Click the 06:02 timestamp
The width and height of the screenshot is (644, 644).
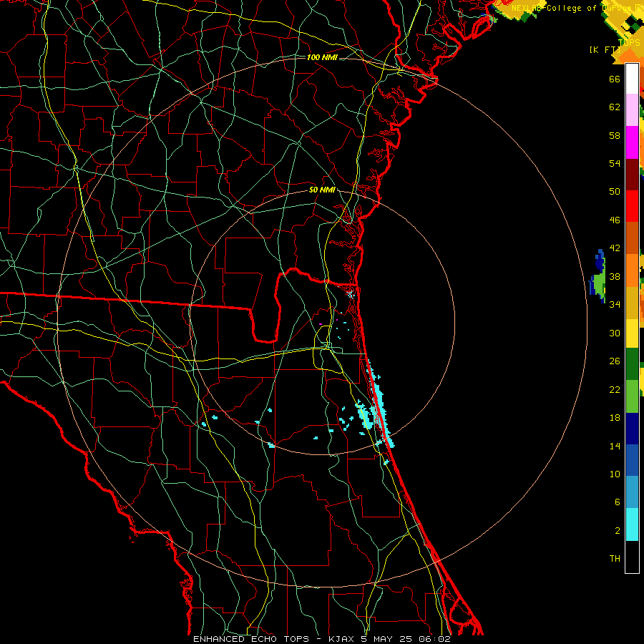[x=434, y=639]
